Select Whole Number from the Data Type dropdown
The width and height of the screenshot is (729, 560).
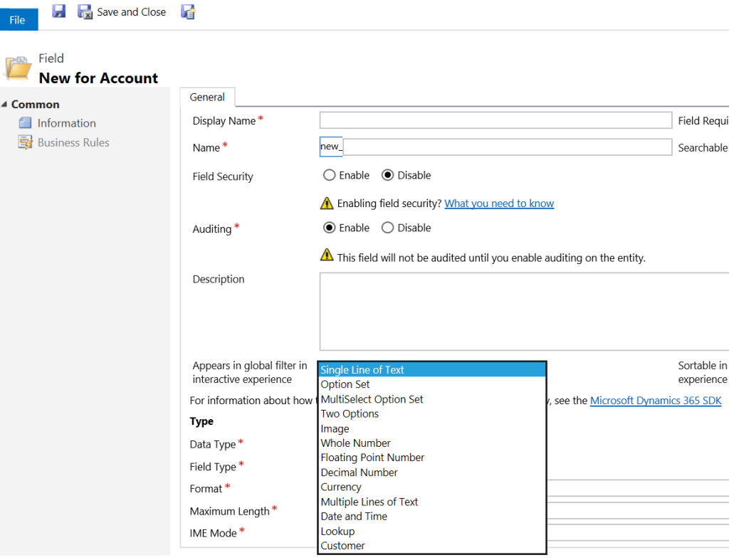(355, 443)
